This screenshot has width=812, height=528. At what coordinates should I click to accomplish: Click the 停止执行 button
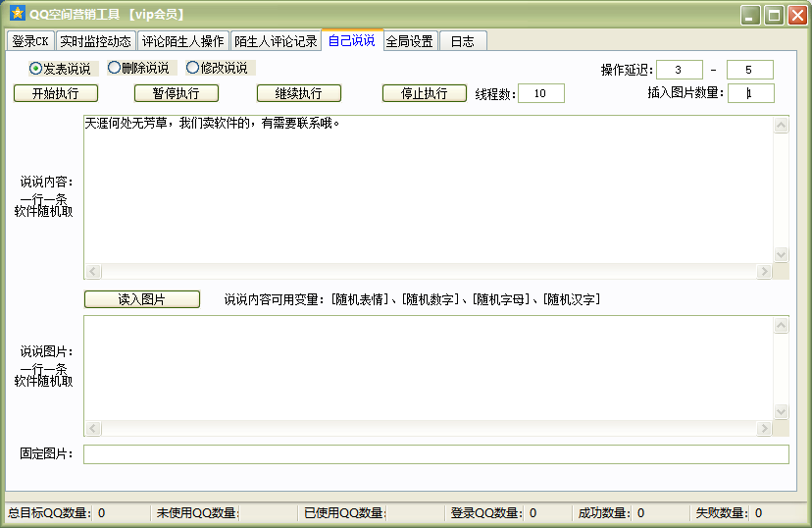[424, 93]
